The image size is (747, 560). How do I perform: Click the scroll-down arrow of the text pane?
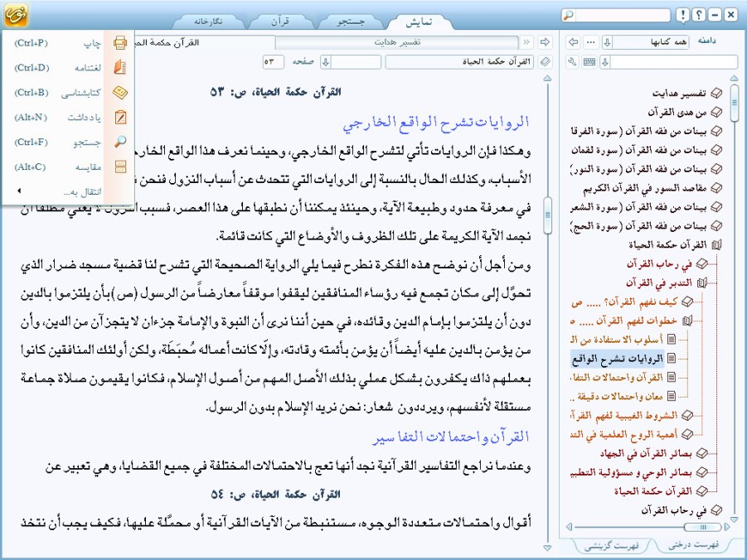547,548
